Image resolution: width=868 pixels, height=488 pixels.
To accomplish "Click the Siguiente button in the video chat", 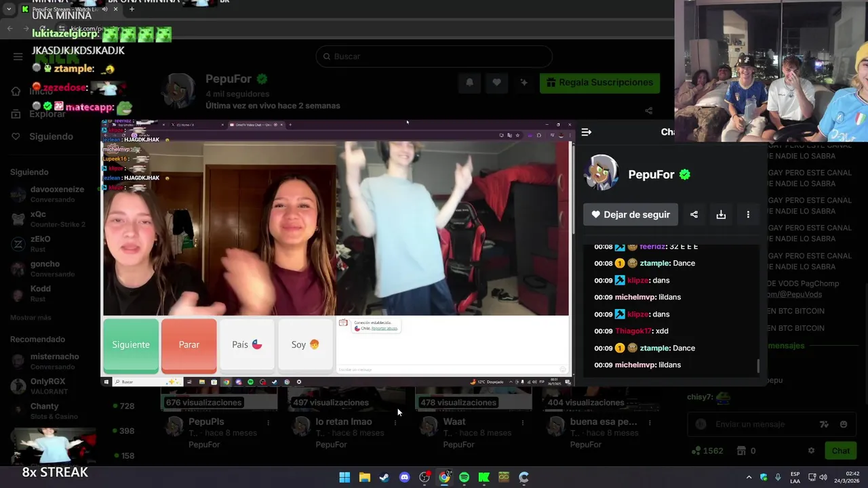I will point(131,345).
